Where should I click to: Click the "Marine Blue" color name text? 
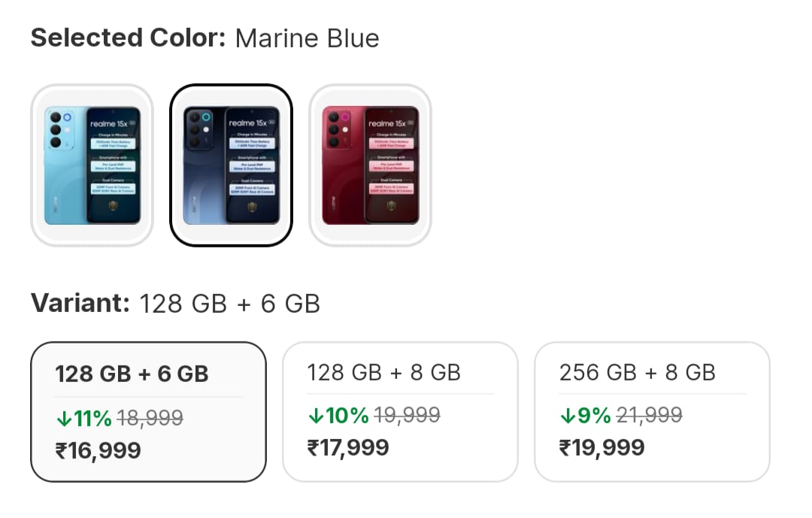coord(307,38)
